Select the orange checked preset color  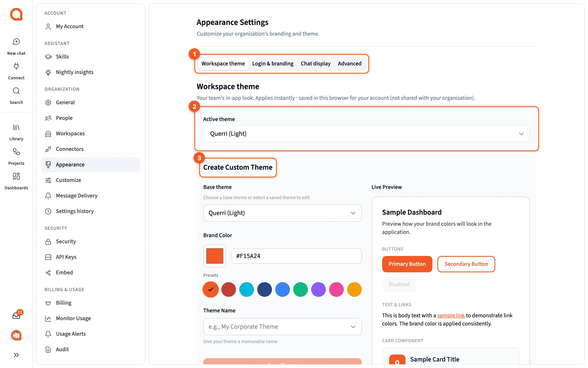pyautogui.click(x=211, y=289)
